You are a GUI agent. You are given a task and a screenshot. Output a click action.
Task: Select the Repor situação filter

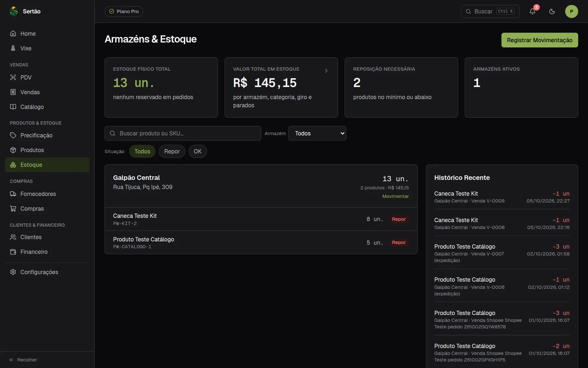pos(172,151)
